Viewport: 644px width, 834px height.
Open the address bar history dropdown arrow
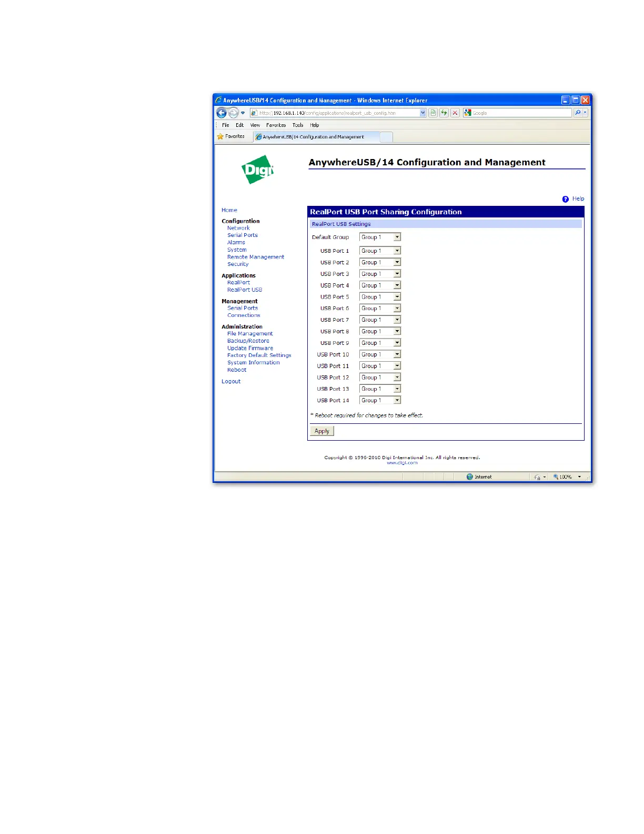422,113
